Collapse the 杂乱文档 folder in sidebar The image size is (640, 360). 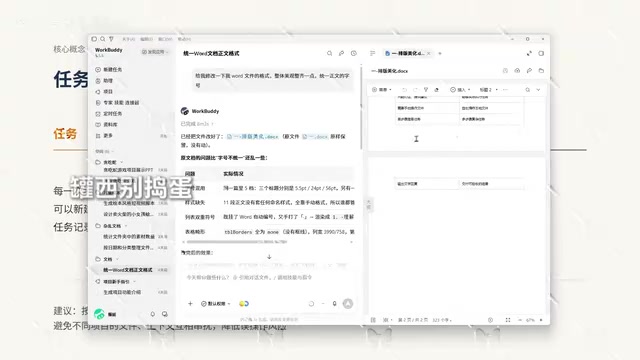[126, 226]
